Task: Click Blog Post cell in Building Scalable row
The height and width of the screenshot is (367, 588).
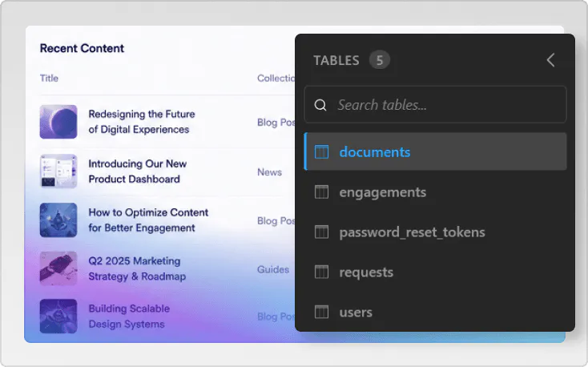Action: pos(276,317)
